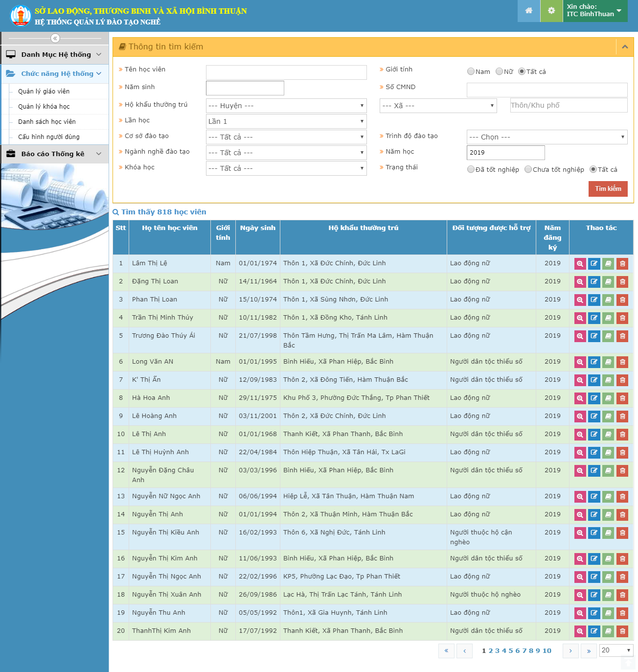Open Quản lý giáo viên menu item
Screen dimensions: 638x672
44,92
